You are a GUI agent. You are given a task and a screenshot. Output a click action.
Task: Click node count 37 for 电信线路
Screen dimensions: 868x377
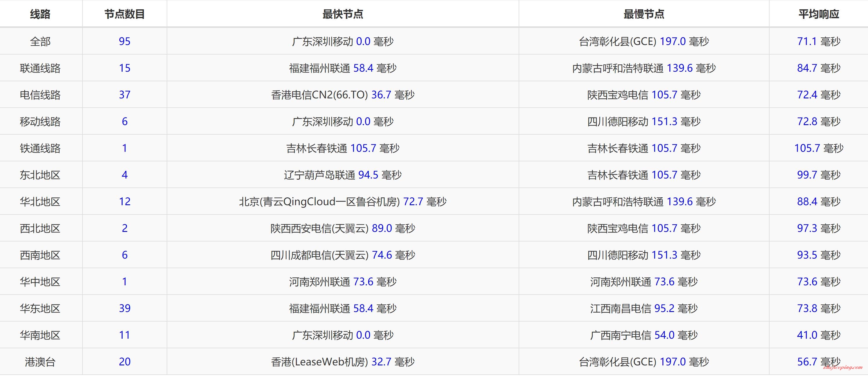tap(125, 95)
